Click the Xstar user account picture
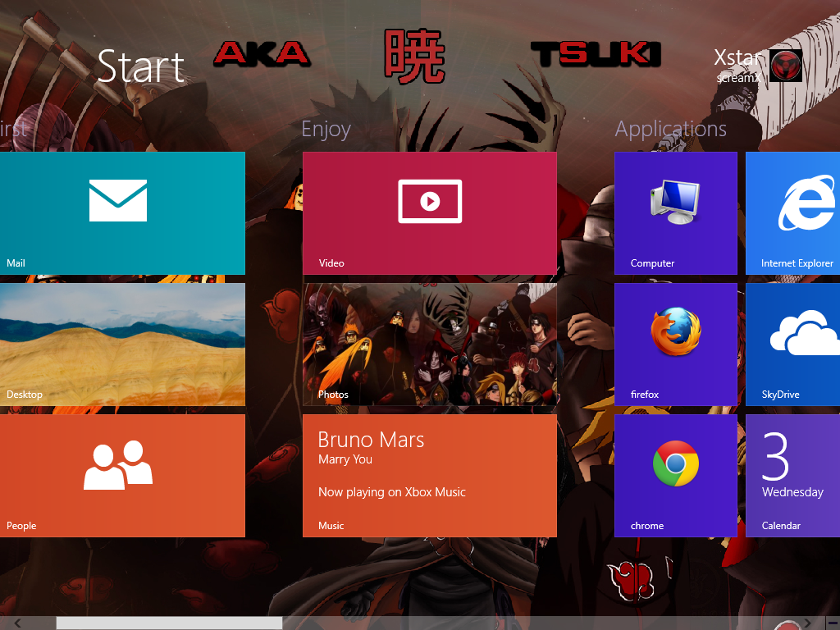Screen dimensions: 840x630 pyautogui.click(x=786, y=66)
